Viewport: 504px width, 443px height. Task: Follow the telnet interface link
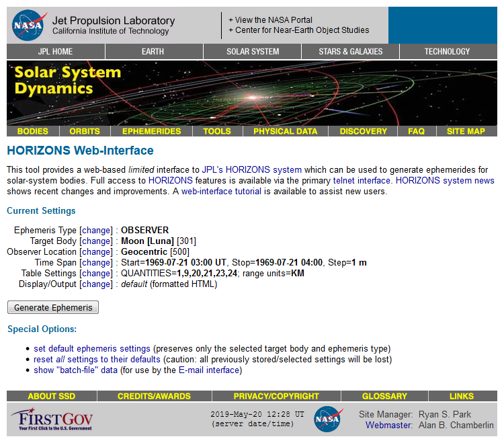click(x=362, y=181)
